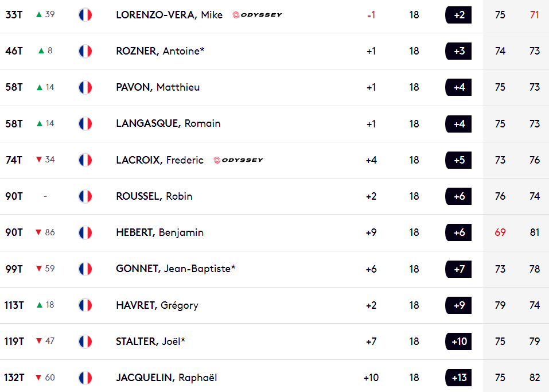Open player PAVON, Matthieu
This screenshot has width=549, height=392.
coord(158,87)
